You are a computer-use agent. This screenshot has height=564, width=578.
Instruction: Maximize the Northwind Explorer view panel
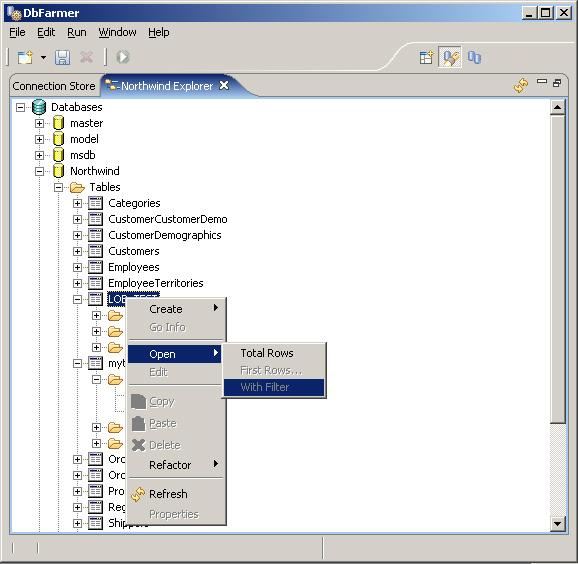[557, 83]
